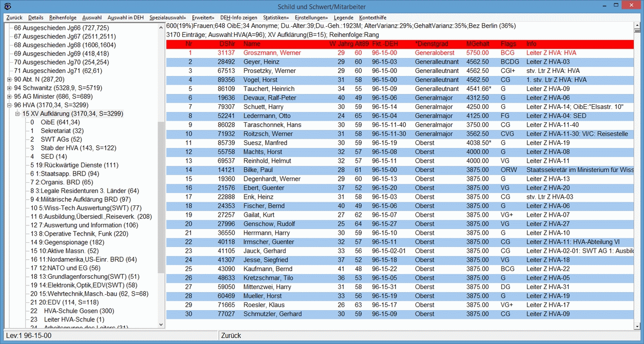
Task: Expand the 90 Abt. N tree node
Action: coord(9,80)
